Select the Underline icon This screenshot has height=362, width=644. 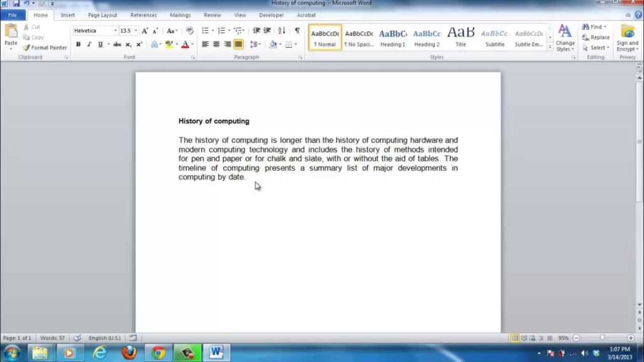(100, 44)
